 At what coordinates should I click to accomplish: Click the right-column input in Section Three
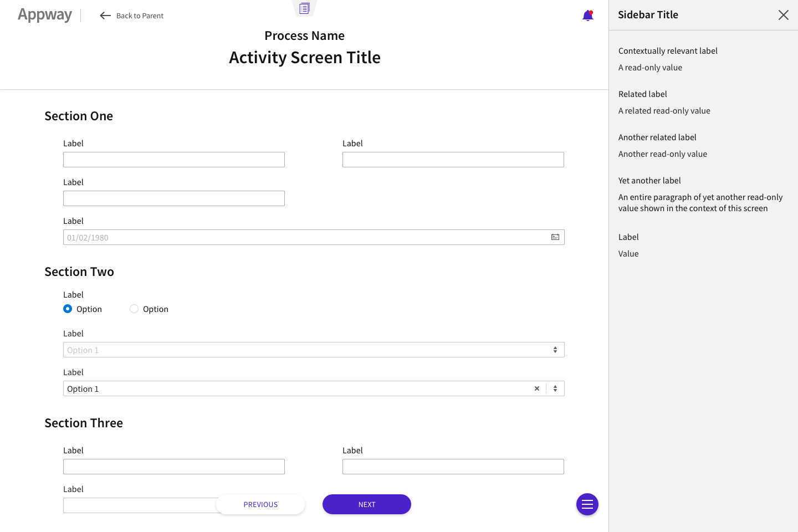(x=453, y=467)
